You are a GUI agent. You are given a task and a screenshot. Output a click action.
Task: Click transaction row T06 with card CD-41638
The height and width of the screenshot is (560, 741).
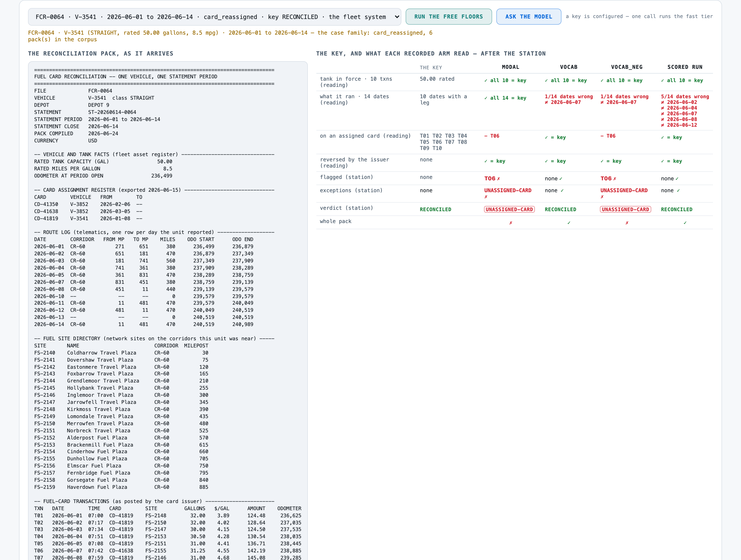167,551
